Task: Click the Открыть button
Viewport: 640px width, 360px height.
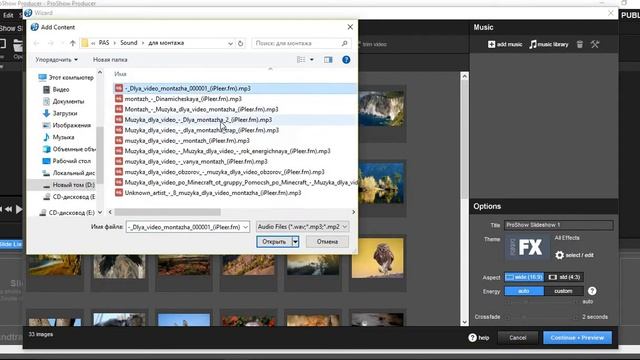Action: click(x=274, y=242)
